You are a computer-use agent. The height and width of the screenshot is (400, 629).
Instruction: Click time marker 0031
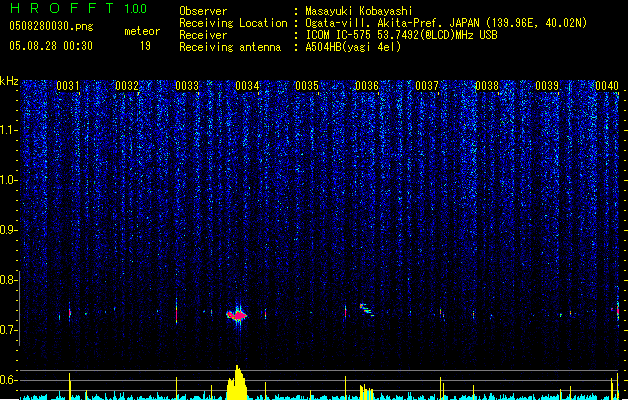[67, 86]
